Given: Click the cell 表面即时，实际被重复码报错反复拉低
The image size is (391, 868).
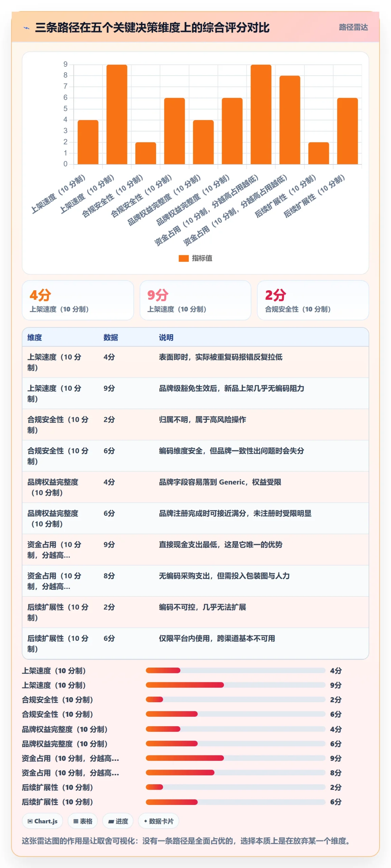Looking at the screenshot, I should point(221,357).
